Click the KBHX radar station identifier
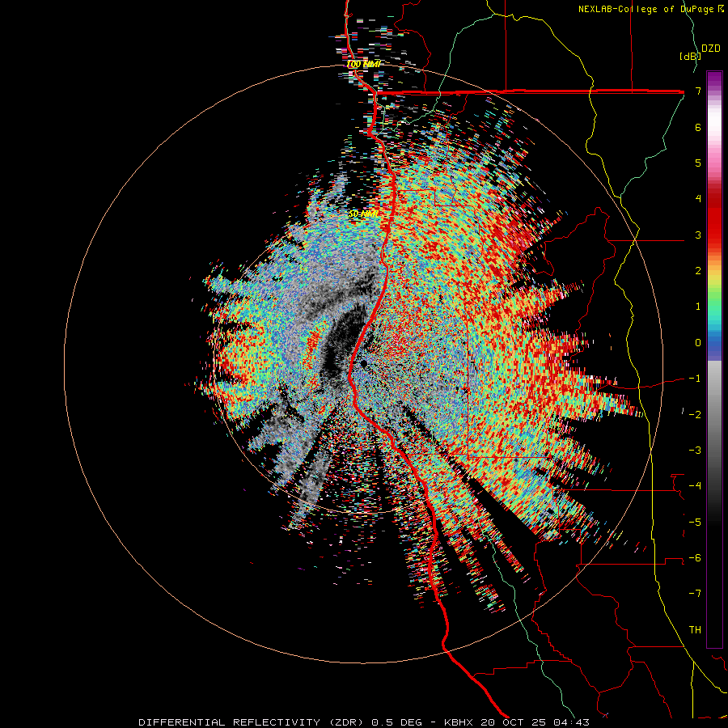The width and height of the screenshot is (728, 728). (459, 722)
